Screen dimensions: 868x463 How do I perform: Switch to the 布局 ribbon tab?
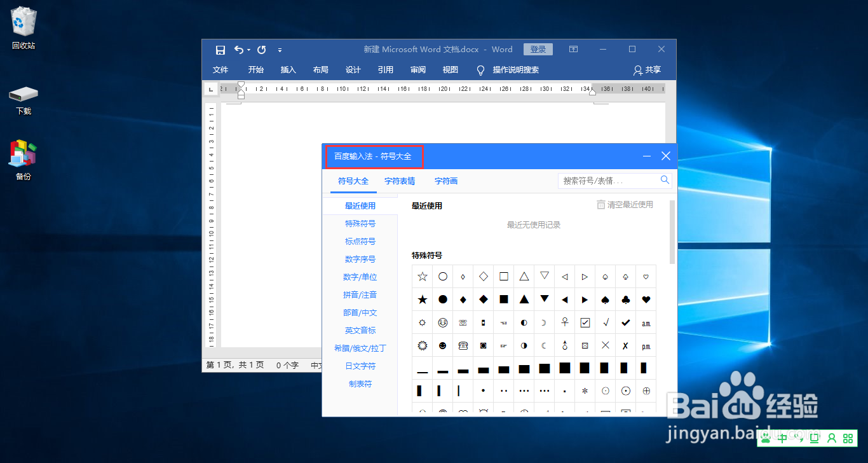(321, 70)
